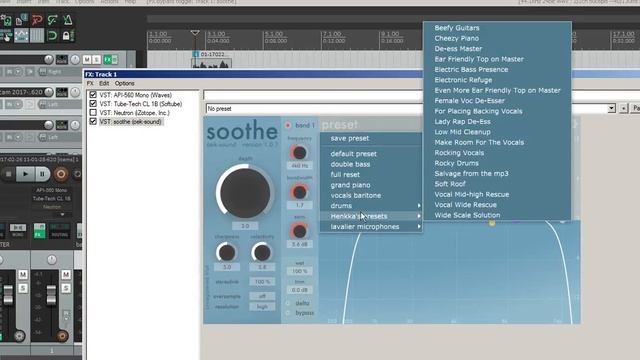The width and height of the screenshot is (640, 360).
Task: Solo the master mixer channel
Action: (23, 288)
